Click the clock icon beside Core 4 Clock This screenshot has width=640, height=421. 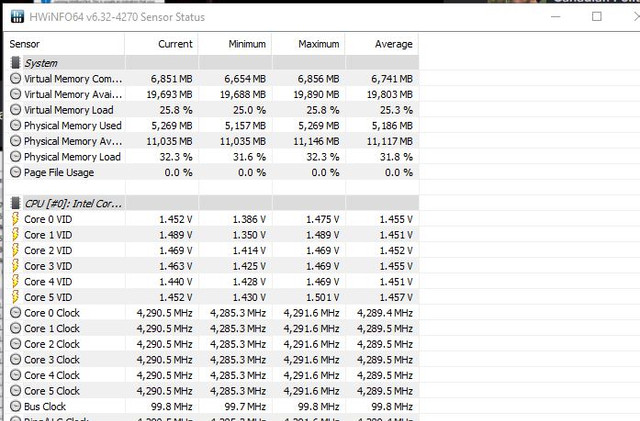point(16,375)
